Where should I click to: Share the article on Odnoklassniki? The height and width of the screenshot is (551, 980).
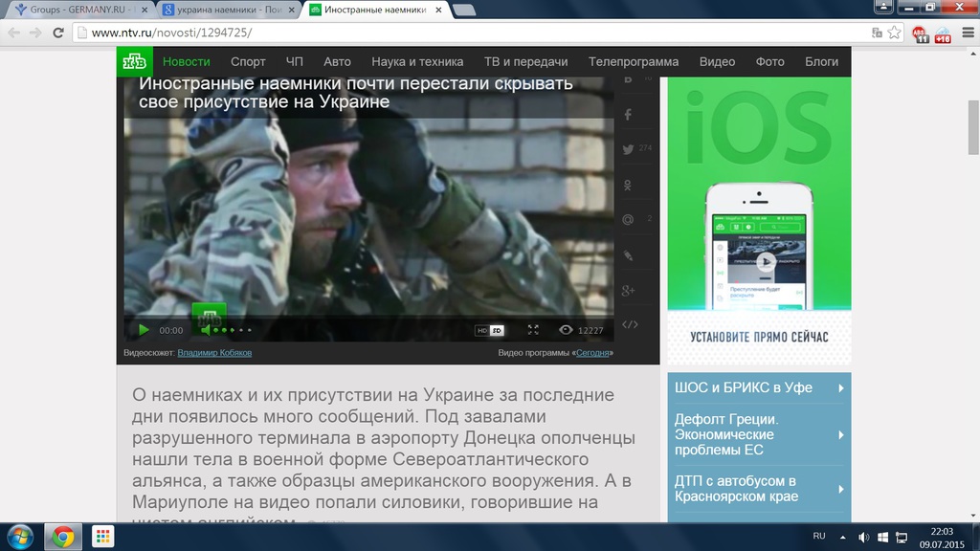628,186
